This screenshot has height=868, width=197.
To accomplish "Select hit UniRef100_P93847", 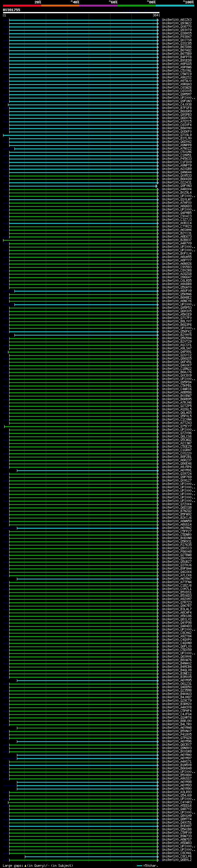I will [177, 37].
